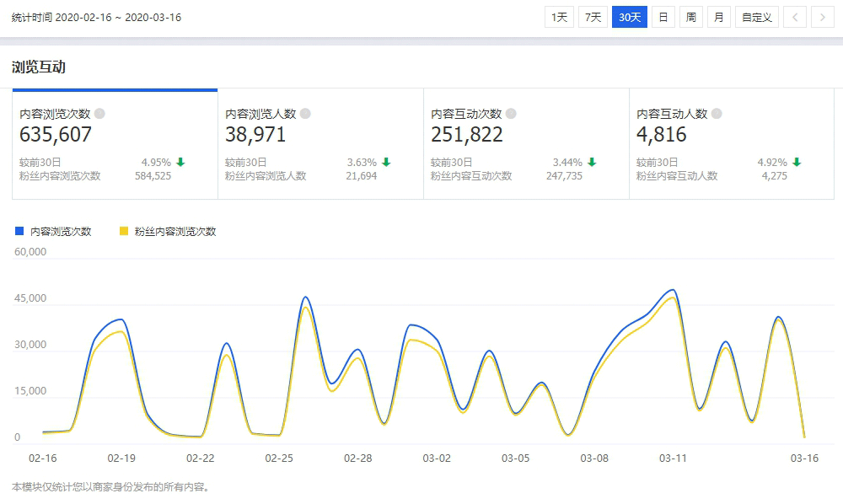Switch to the 内容互动次数 metric card
This screenshot has height=504, width=843.
click(x=526, y=143)
